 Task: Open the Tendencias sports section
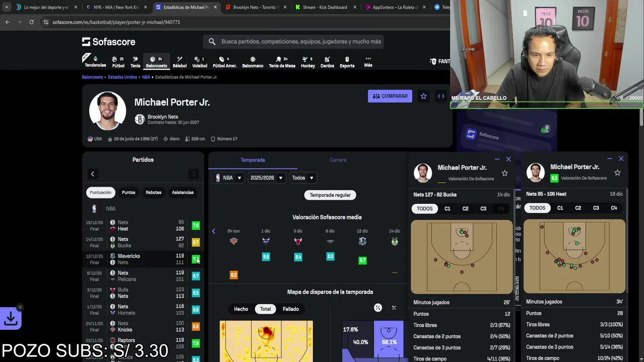[95, 61]
